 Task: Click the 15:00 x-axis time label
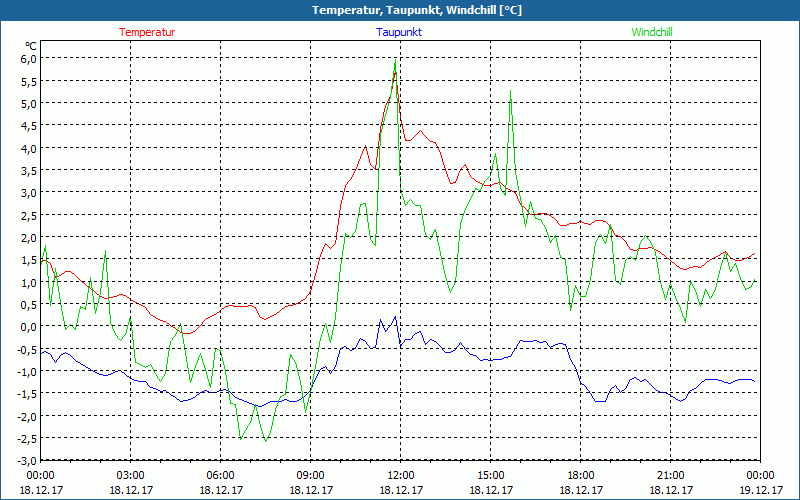click(x=490, y=475)
